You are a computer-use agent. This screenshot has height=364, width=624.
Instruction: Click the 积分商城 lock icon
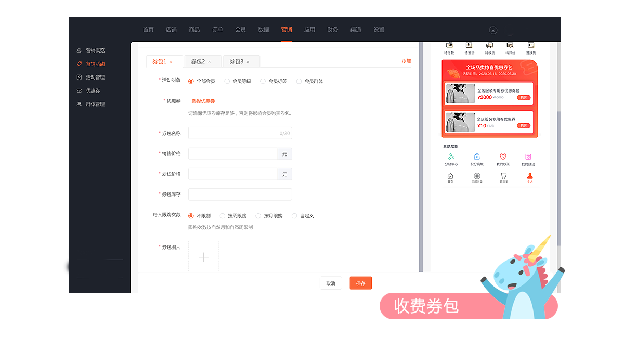click(x=477, y=157)
